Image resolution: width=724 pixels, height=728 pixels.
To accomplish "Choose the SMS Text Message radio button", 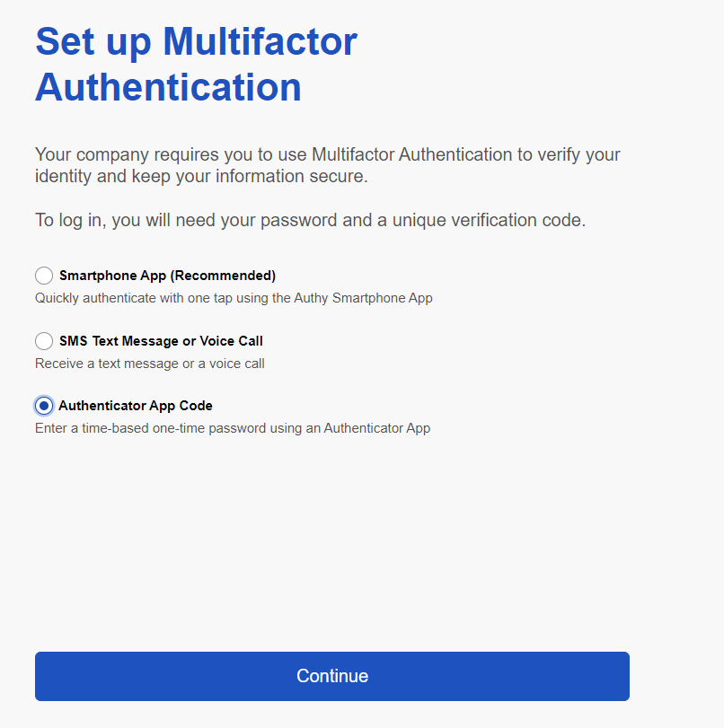I will click(x=44, y=341).
